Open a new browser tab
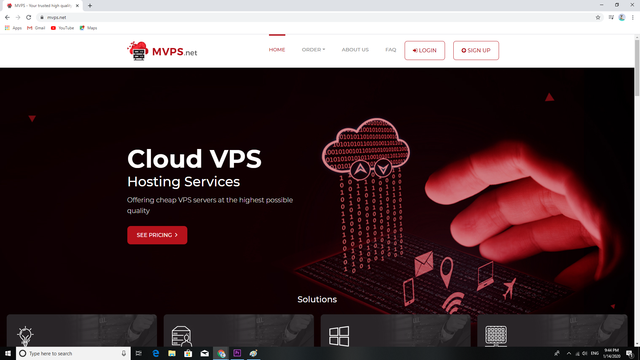The height and width of the screenshot is (360, 640). 90,6
